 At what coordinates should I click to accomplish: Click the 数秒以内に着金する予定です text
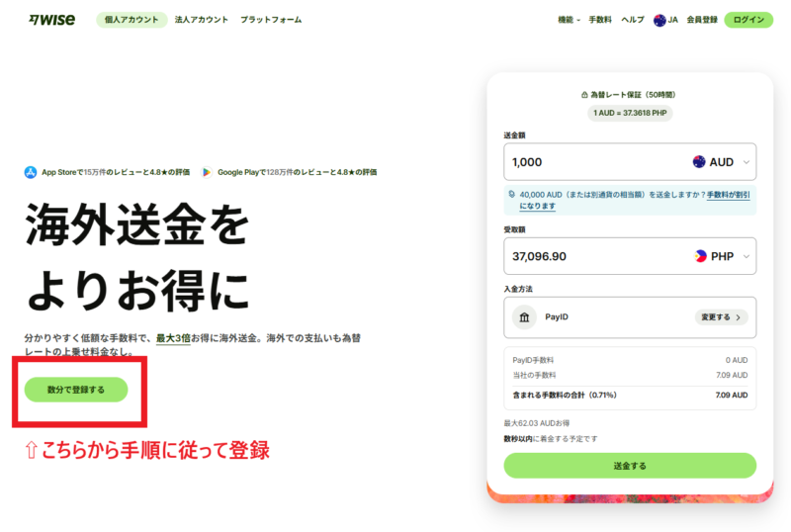point(551,439)
